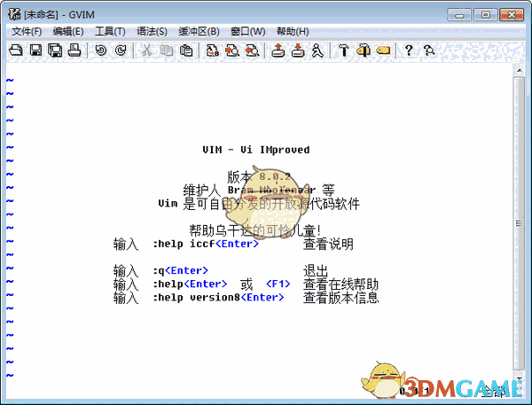
Task: Click the 'VIM - Vi IMproved' heading text
Action: 256,150
